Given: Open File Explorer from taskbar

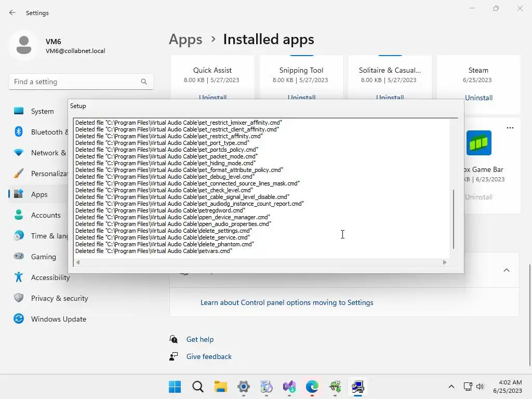Looking at the screenshot, I should [x=220, y=387].
